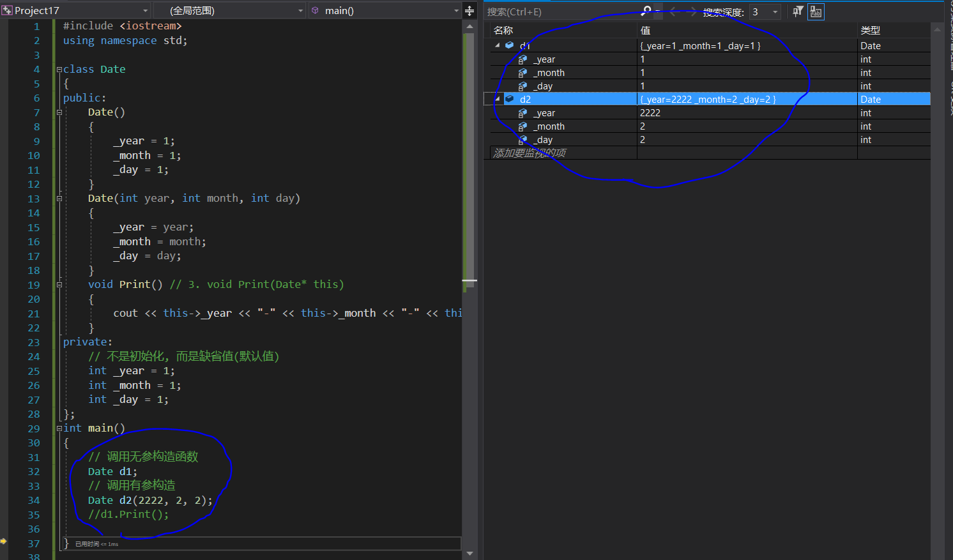Click 'Date d1;' on line 32
Viewport: 953px width, 560px height.
point(113,472)
